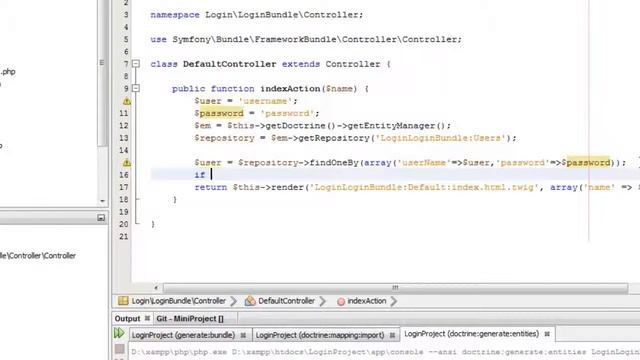This screenshot has height=360, width=640.
Task: Switch to the Output tab
Action: (127, 318)
